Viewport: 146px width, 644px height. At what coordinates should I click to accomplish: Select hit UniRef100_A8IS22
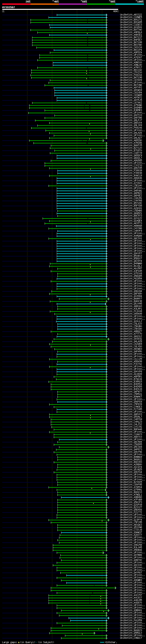click(131, 15)
